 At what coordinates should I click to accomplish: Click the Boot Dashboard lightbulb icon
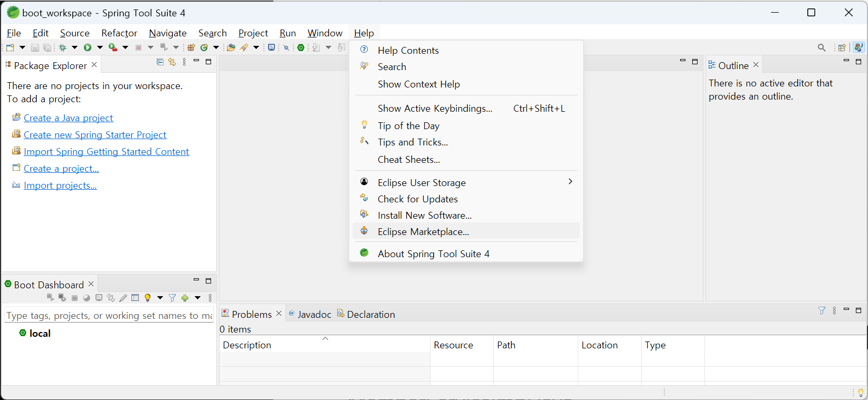click(x=148, y=298)
